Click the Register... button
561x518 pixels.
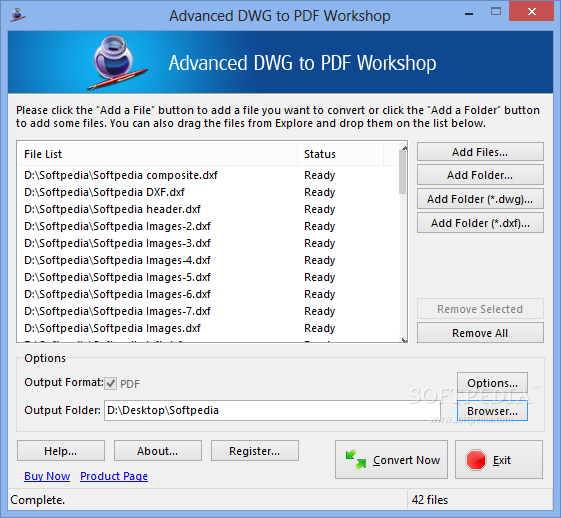255,451
